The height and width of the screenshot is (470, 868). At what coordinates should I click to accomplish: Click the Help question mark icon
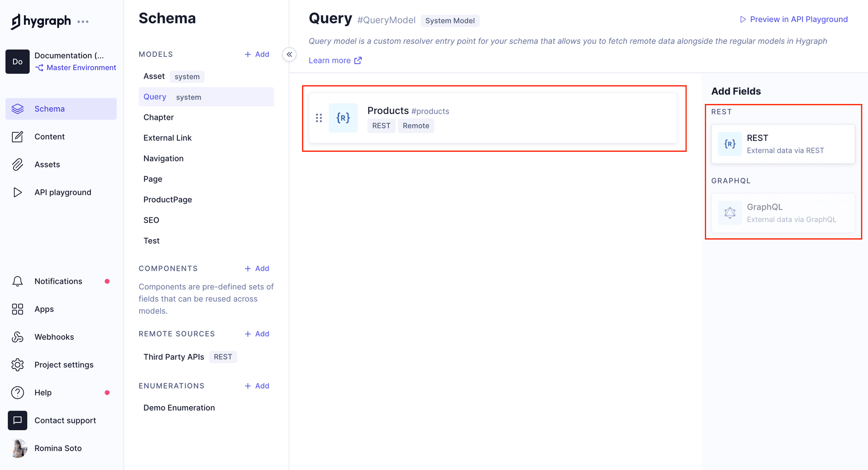(18, 393)
